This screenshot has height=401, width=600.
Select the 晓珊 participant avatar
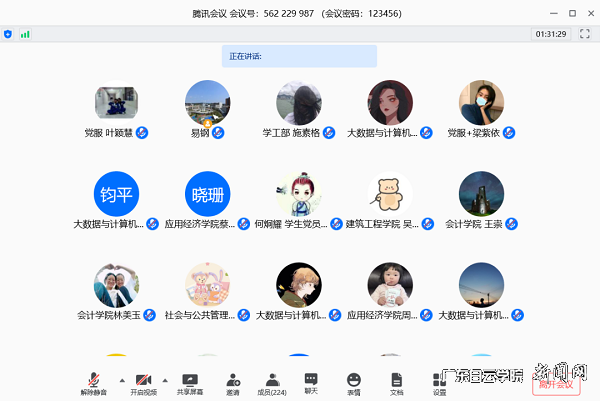207,194
